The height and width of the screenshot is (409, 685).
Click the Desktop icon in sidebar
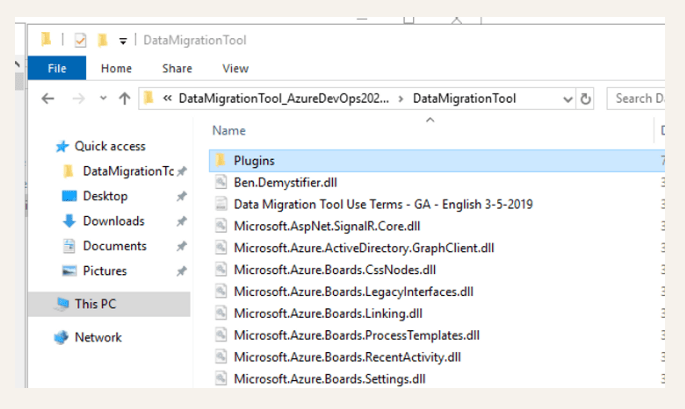click(x=69, y=196)
